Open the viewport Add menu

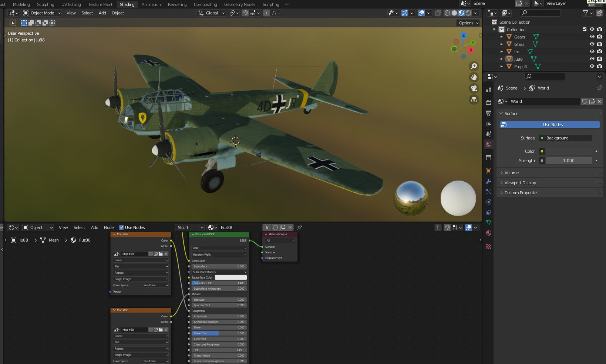pos(102,13)
